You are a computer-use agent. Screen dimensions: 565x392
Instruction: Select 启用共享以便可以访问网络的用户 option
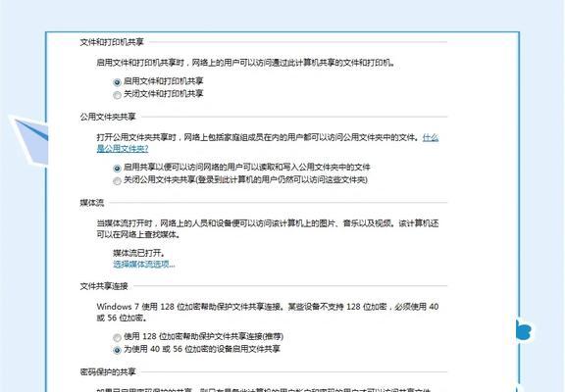click(x=117, y=169)
